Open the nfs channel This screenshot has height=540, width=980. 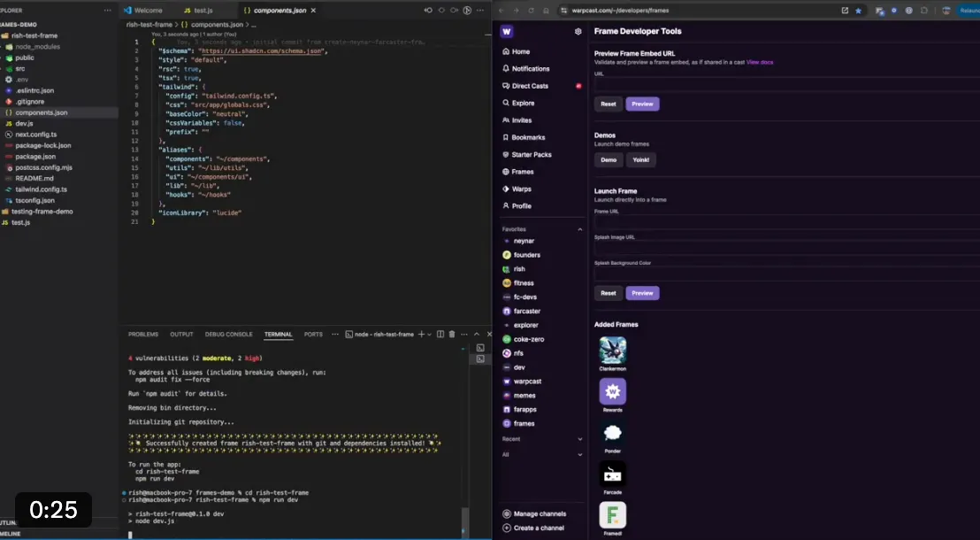click(x=513, y=353)
